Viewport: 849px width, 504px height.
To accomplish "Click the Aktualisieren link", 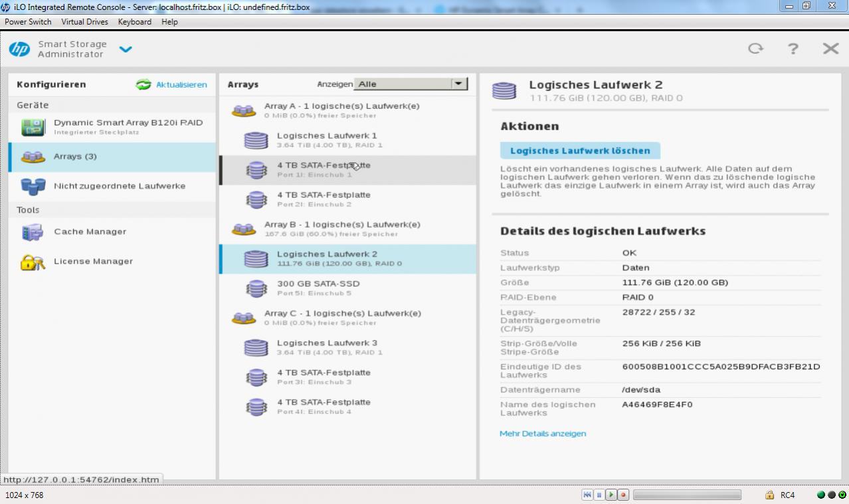I will click(x=181, y=84).
